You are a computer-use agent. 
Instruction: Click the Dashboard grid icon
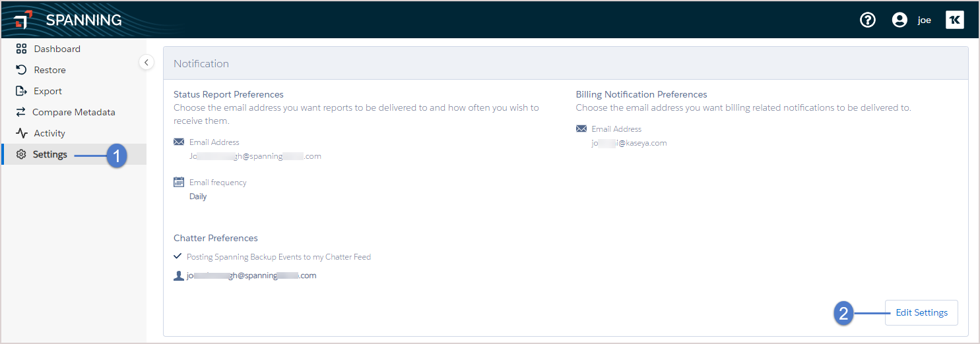[x=21, y=49]
